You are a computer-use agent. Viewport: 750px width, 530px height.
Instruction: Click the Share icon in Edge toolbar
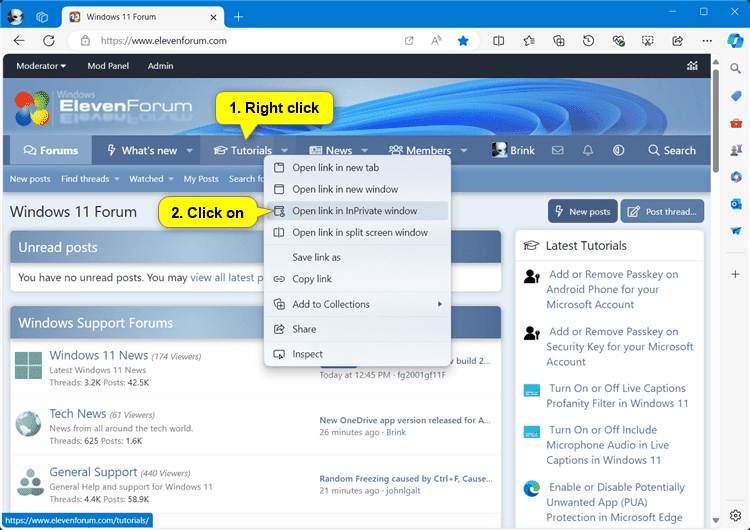click(677, 41)
